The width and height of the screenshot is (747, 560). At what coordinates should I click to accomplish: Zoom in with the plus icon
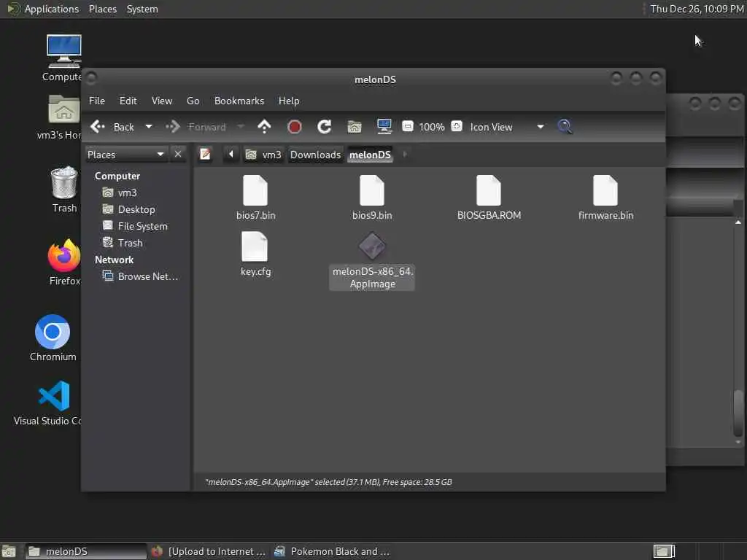point(457,126)
